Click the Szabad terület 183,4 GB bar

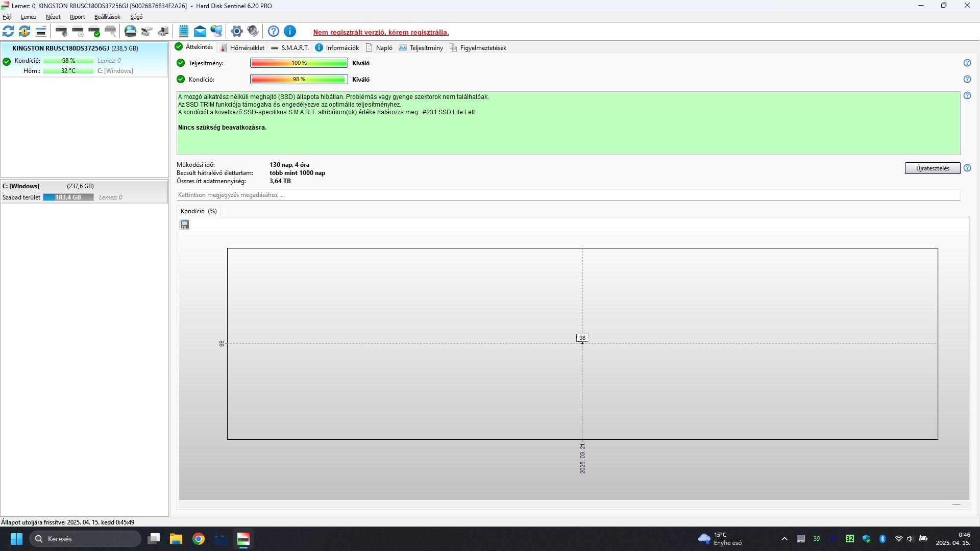tap(68, 197)
